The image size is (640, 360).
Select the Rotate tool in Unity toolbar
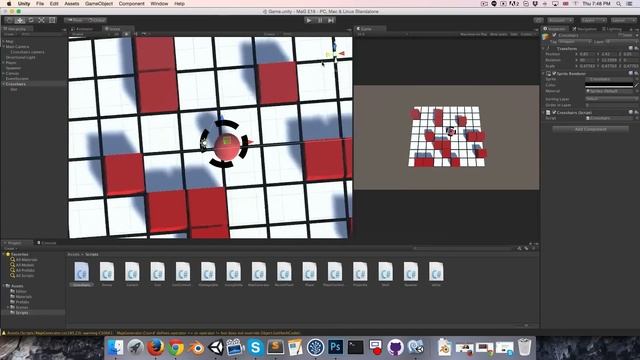(31, 20)
